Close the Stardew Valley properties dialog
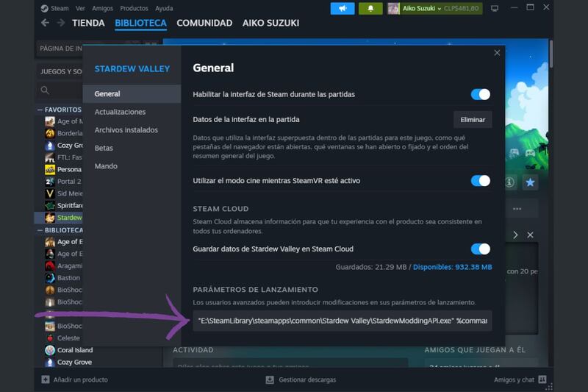588x392 pixels. coord(497,53)
